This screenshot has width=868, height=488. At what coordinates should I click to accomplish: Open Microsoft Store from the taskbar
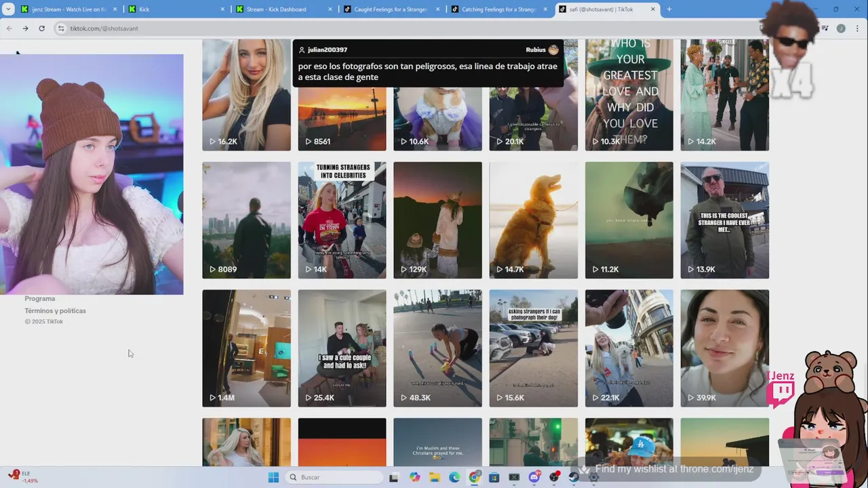point(494,477)
